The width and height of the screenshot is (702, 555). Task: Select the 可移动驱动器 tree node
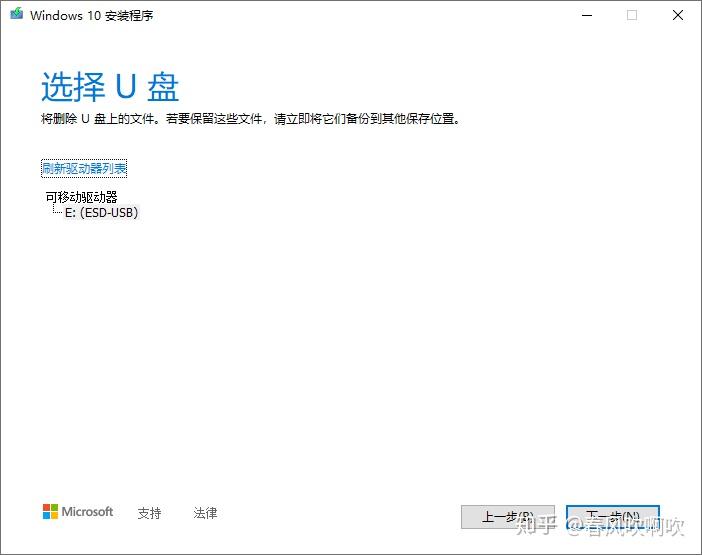81,196
